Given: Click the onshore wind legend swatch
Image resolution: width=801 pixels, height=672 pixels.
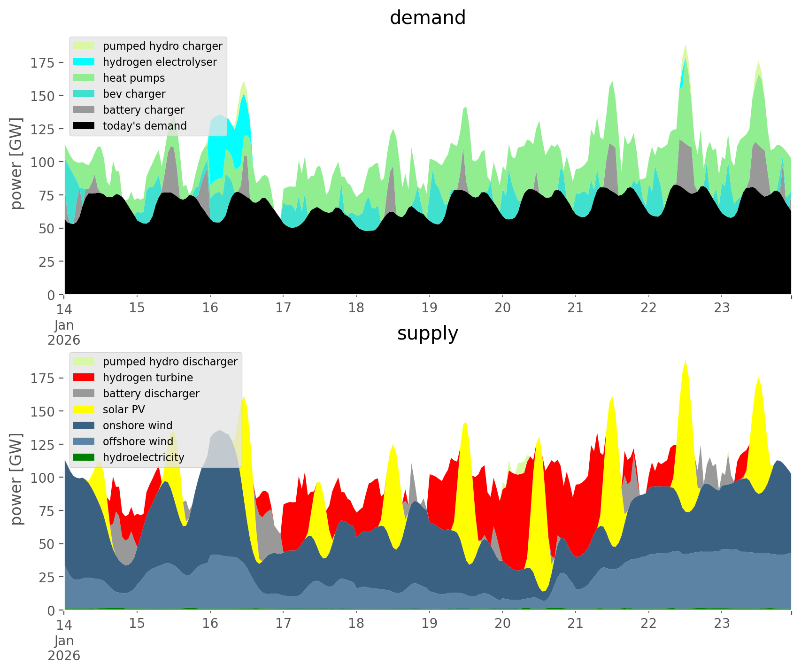Looking at the screenshot, I should coord(84,425).
